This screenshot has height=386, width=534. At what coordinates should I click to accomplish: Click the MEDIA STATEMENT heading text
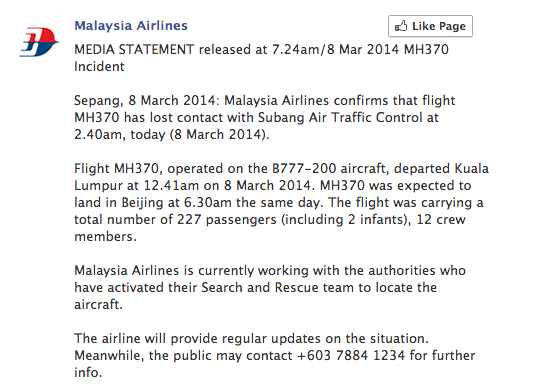[x=134, y=50]
